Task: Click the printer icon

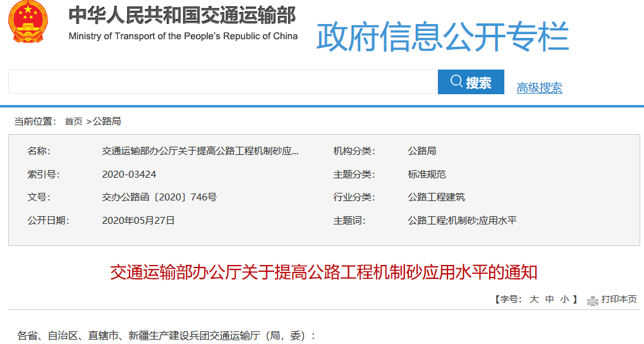Action: pos(592,300)
